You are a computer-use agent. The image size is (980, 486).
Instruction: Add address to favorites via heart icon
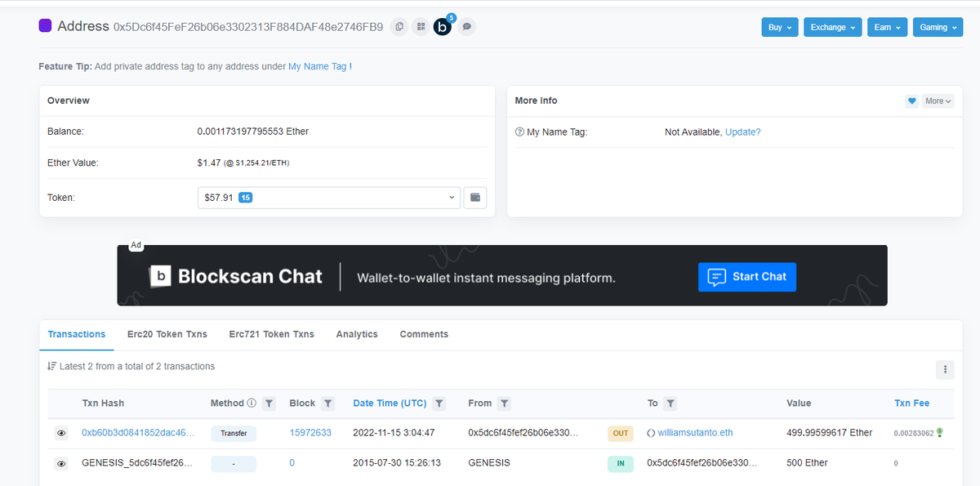point(911,101)
